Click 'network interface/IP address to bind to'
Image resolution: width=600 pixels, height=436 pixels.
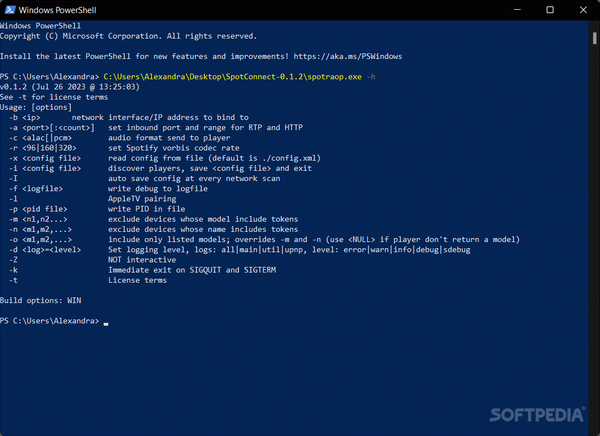[160, 118]
